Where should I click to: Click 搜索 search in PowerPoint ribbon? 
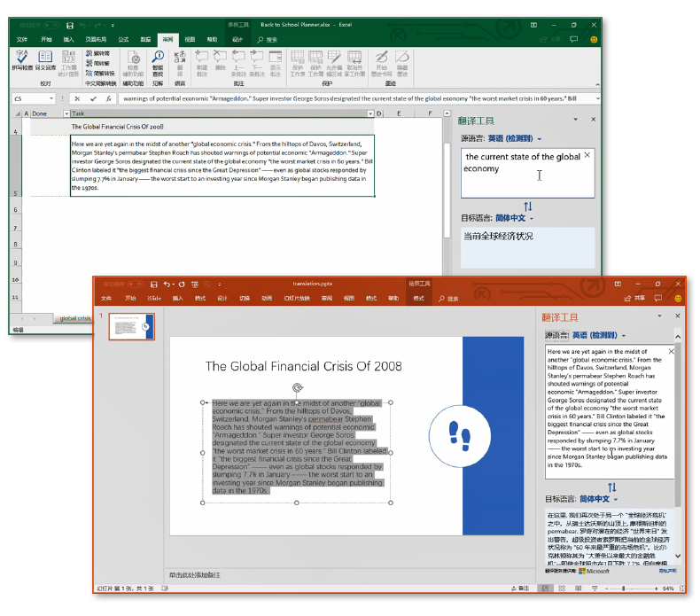[x=448, y=299]
